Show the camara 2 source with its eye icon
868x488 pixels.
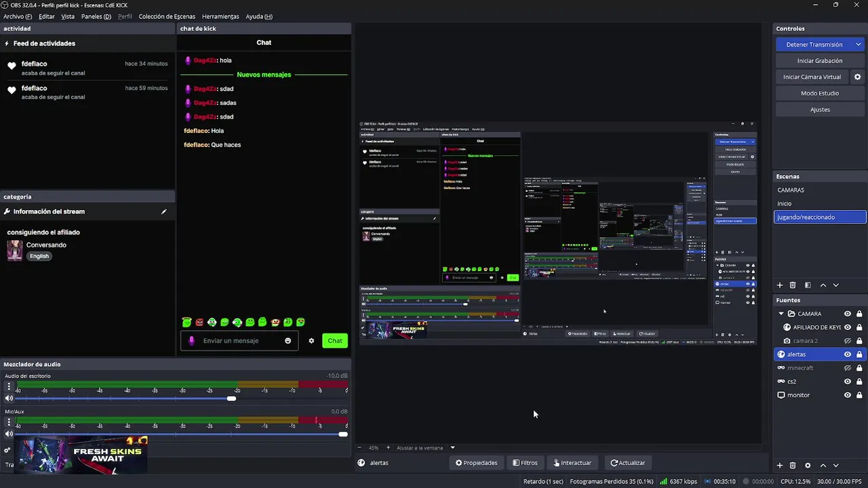848,341
